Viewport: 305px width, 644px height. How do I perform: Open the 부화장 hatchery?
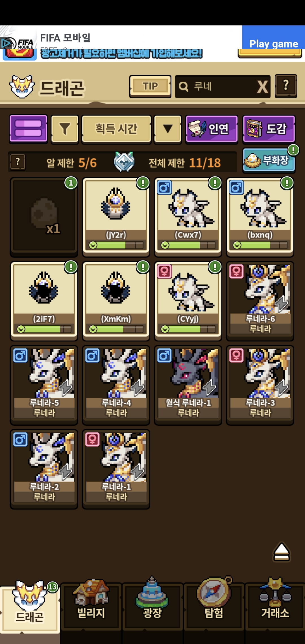269,160
